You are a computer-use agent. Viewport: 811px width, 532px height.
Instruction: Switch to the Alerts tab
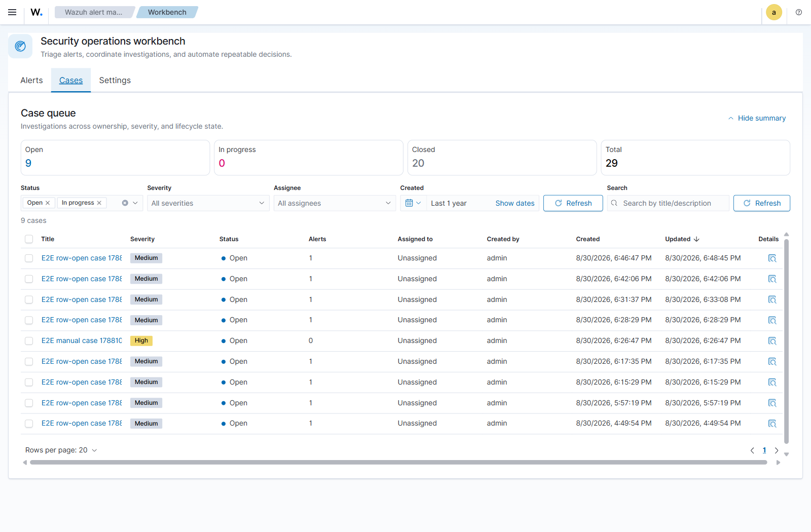[x=31, y=80]
